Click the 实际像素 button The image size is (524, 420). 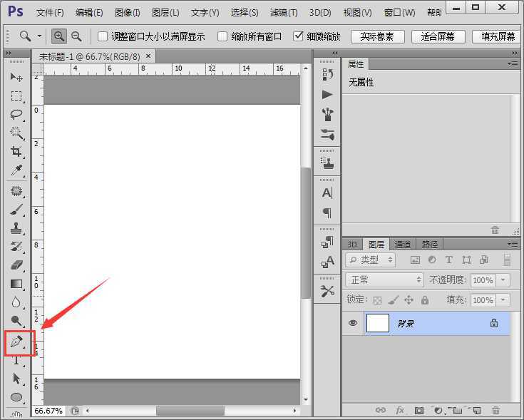[377, 36]
